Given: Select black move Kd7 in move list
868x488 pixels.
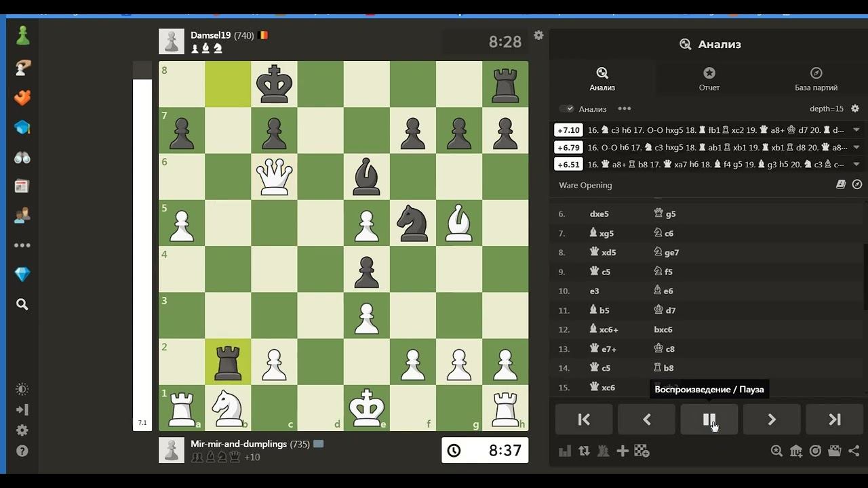Looking at the screenshot, I should tap(665, 310).
